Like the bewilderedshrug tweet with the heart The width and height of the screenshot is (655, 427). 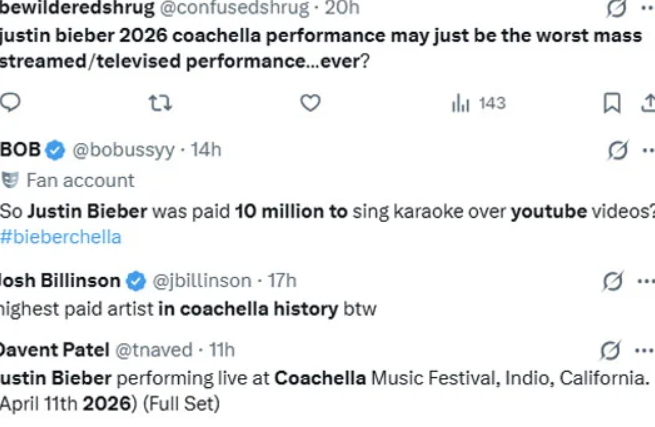(x=310, y=102)
